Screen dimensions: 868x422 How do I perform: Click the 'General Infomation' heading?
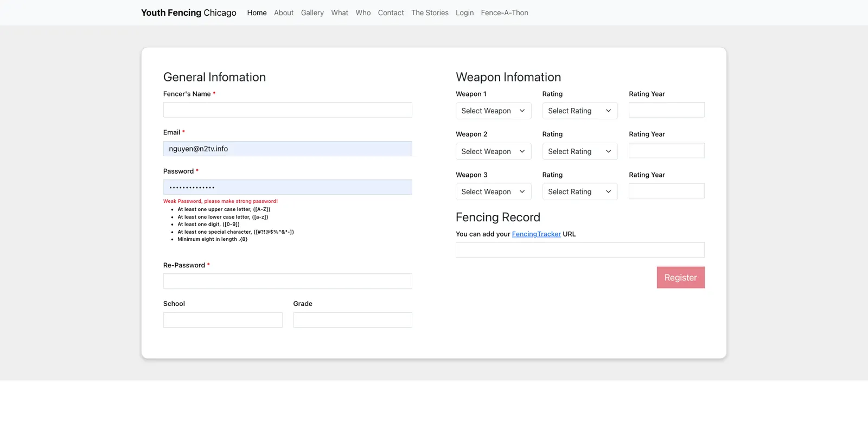pos(214,77)
